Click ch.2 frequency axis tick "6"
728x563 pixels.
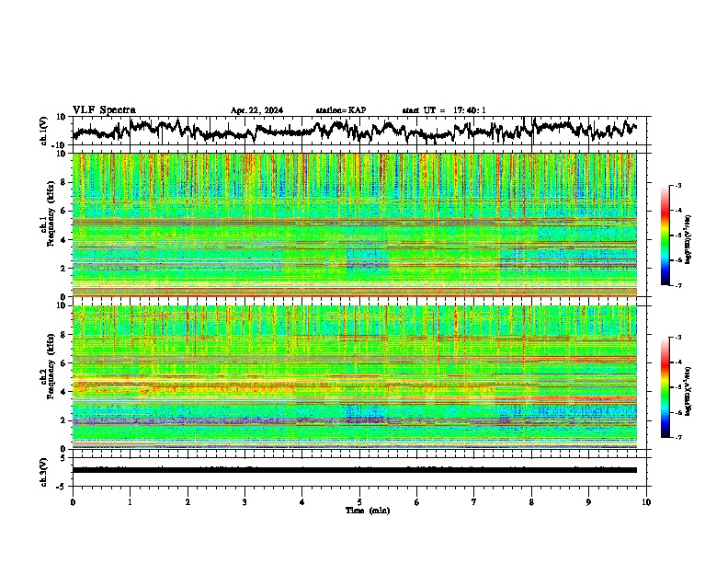point(63,362)
